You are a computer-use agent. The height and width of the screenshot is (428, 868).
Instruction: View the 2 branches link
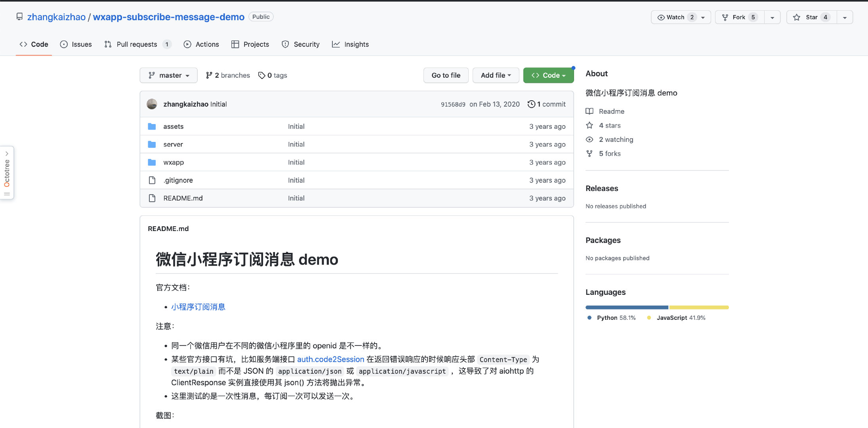pos(228,75)
